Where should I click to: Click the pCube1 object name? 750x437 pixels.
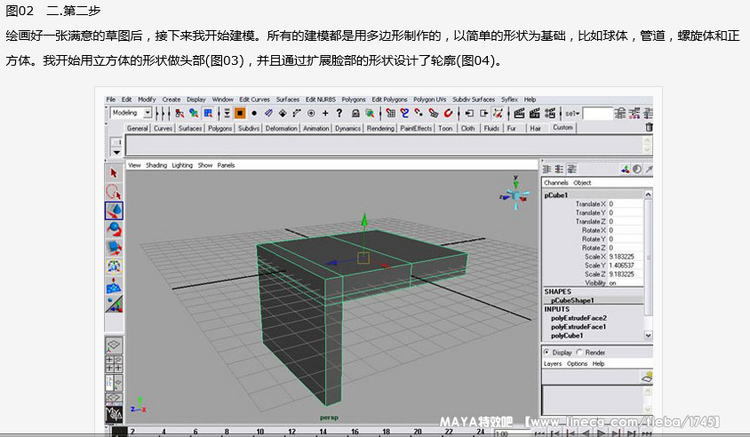pyautogui.click(x=556, y=195)
